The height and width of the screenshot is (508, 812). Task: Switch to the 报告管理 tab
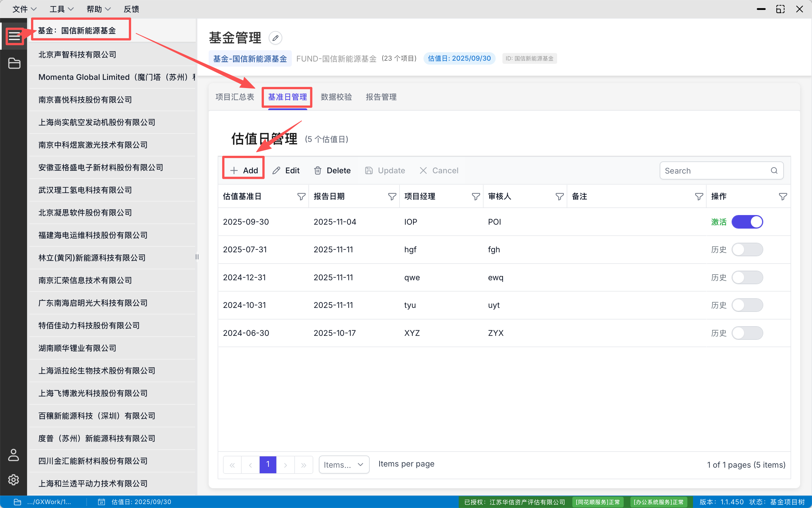click(381, 97)
